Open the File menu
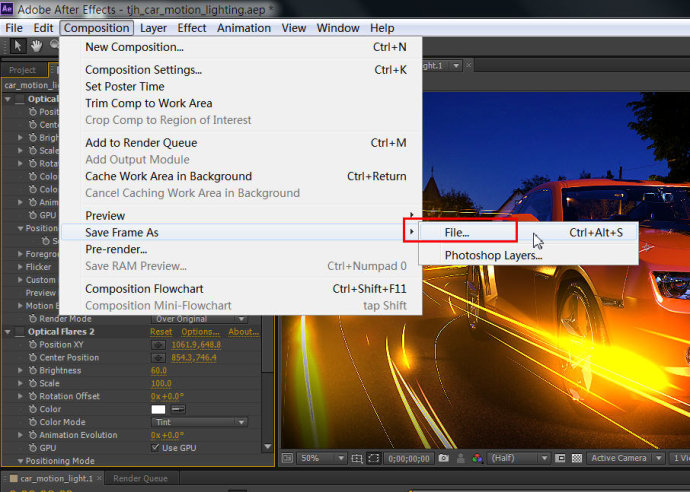This screenshot has height=492, width=690. tap(14, 28)
